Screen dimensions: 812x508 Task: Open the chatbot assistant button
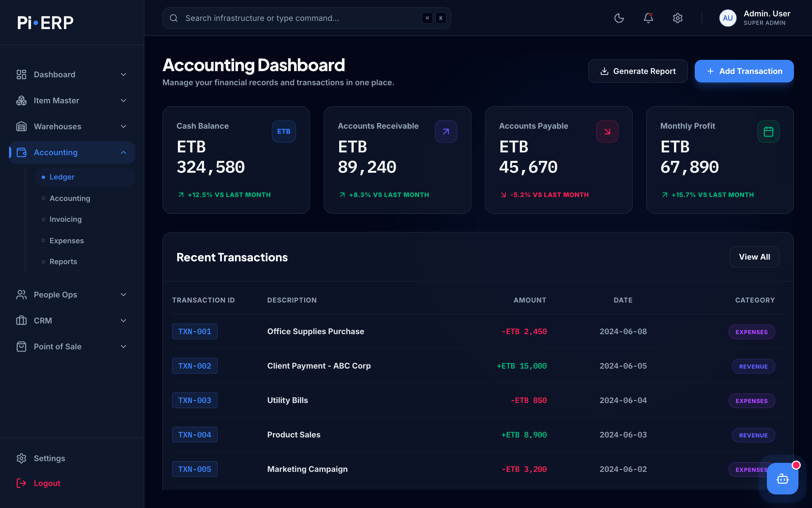click(x=782, y=478)
